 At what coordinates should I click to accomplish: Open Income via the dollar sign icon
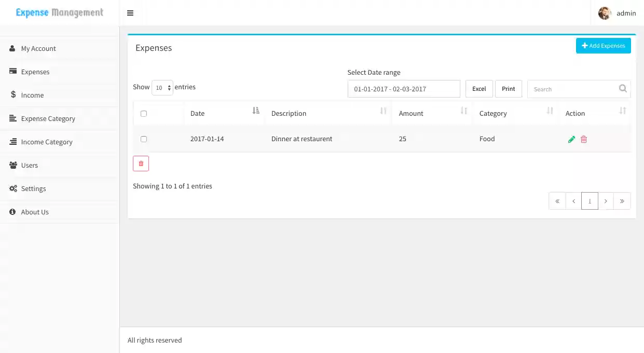13,95
